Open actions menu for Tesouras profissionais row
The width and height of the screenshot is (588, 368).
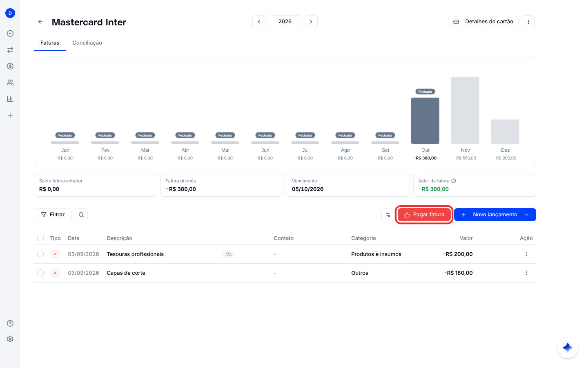click(x=526, y=254)
